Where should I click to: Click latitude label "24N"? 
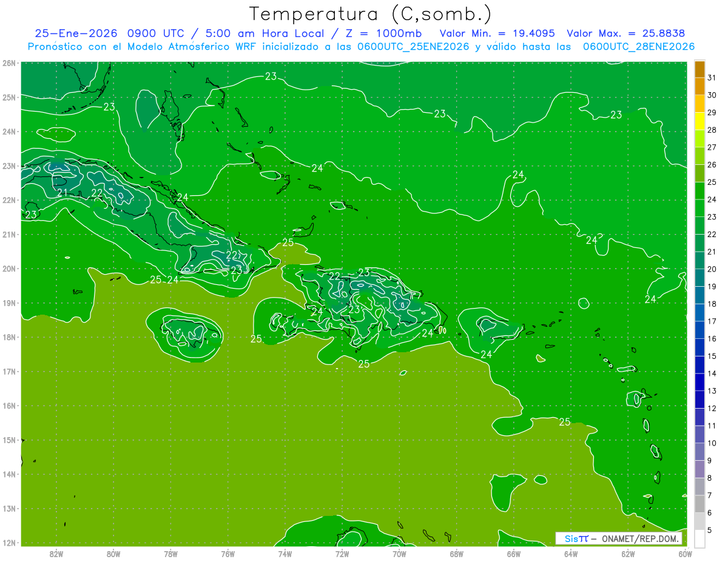point(8,132)
